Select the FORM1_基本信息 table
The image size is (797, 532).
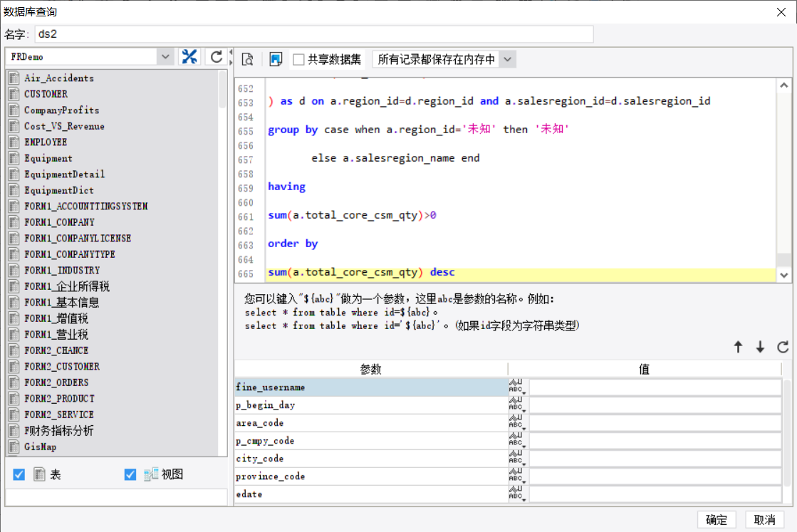coord(61,303)
